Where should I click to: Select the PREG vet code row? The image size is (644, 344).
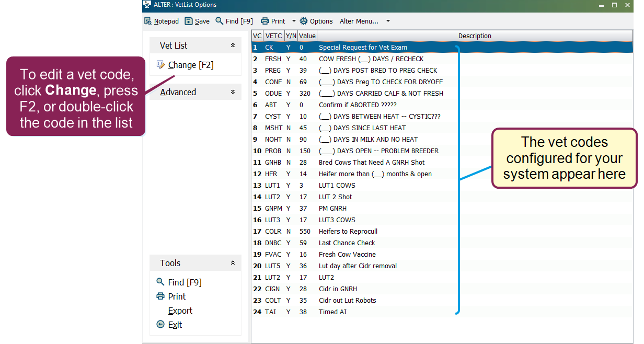pos(442,71)
